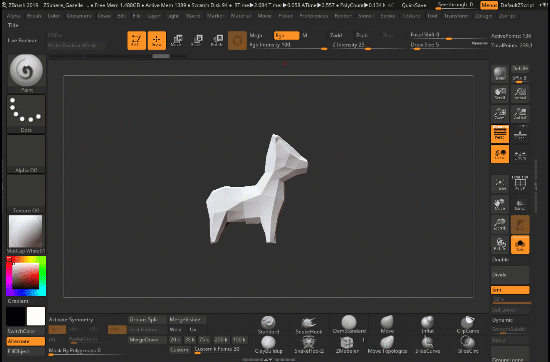Open the Texture Off picker
The image size is (550, 362).
coord(26,194)
